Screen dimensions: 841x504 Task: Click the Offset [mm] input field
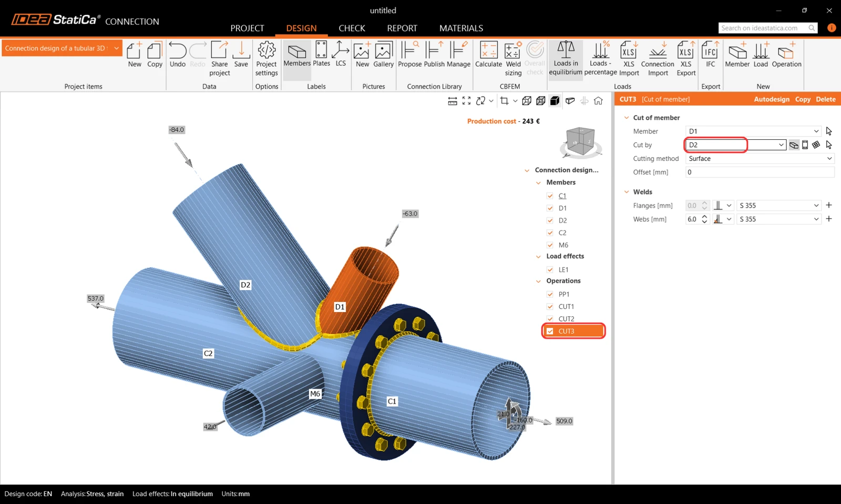760,172
